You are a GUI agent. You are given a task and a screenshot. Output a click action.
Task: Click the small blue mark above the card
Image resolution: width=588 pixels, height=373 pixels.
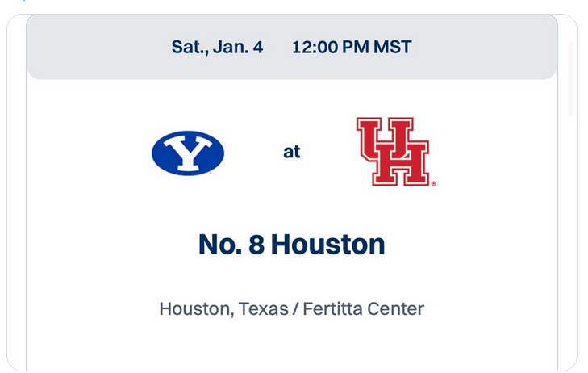pyautogui.click(x=23, y=0)
